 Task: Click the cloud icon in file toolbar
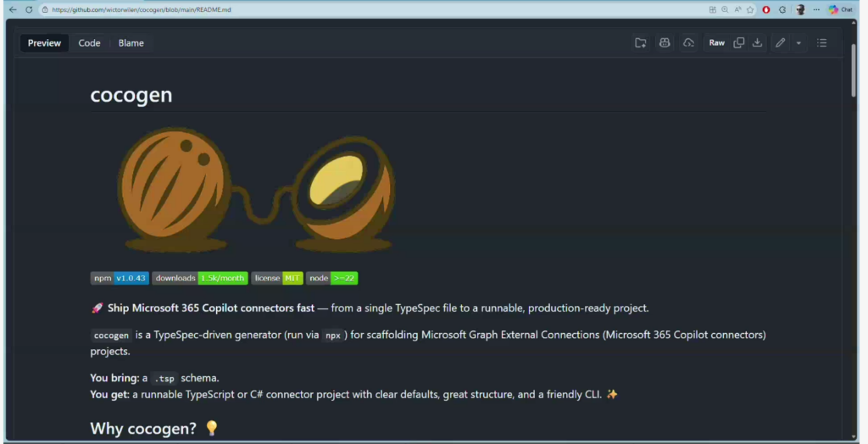(x=688, y=43)
